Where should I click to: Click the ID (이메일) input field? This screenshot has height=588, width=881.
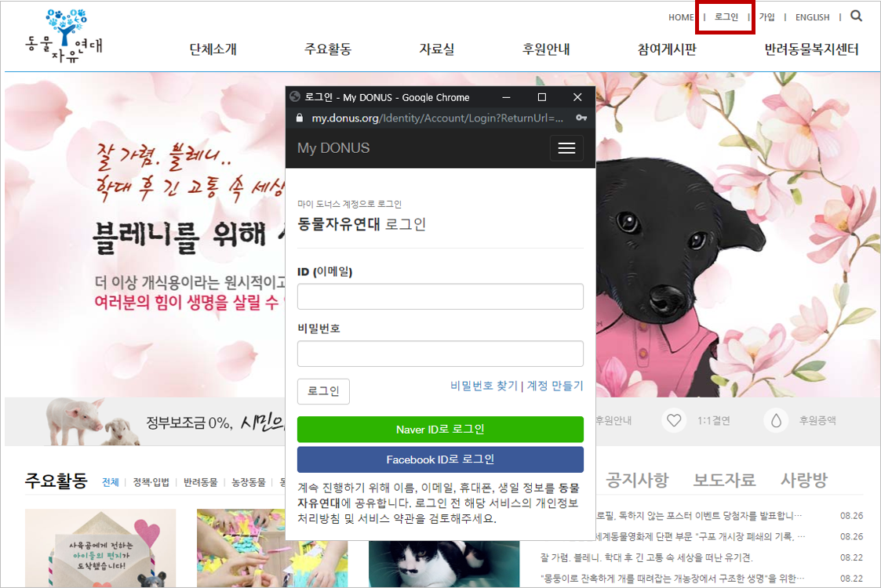[440, 296]
